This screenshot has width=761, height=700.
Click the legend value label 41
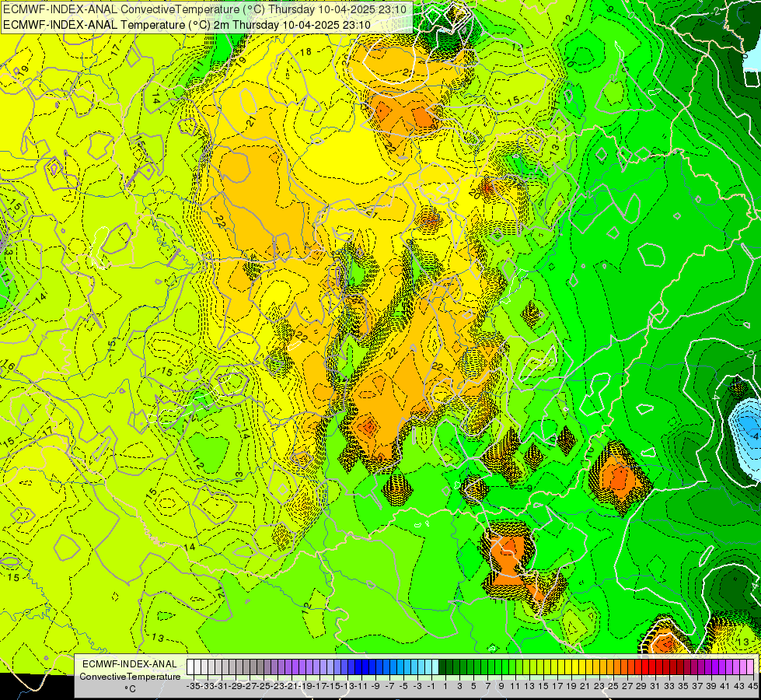725,687
